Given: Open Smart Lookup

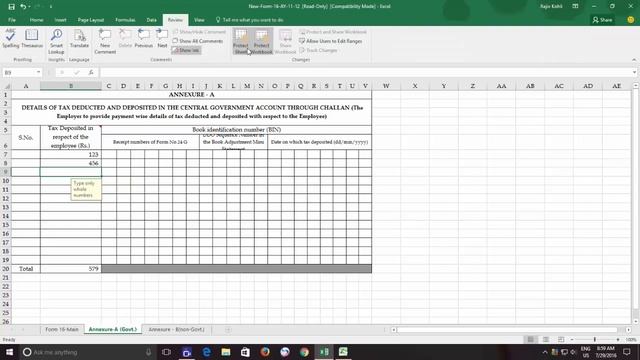Looking at the screenshot, I should (56, 42).
